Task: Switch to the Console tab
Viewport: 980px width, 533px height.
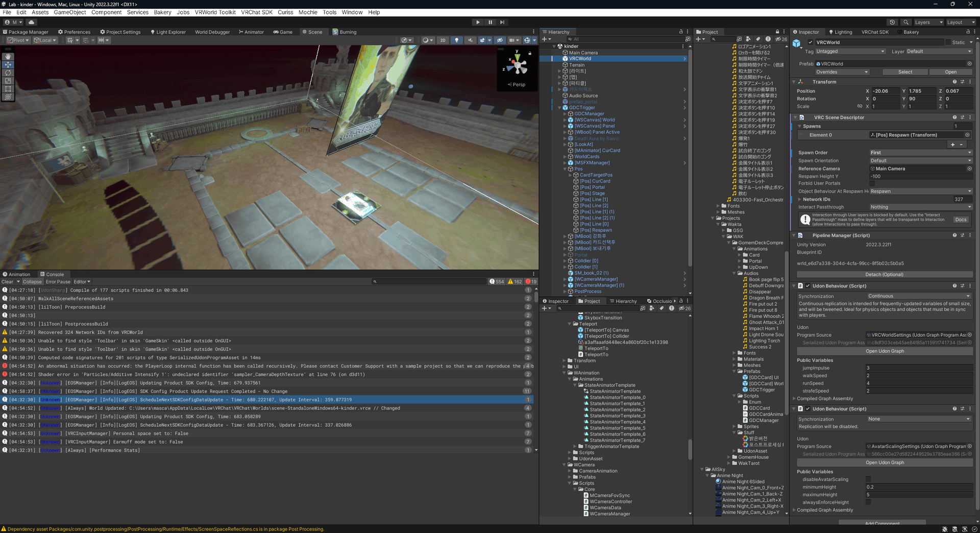Action: [x=52, y=274]
